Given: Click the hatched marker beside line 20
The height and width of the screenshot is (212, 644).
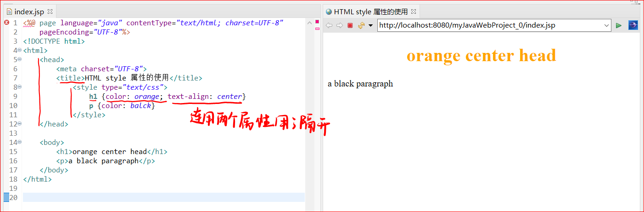Looking at the screenshot, I should point(6,197).
